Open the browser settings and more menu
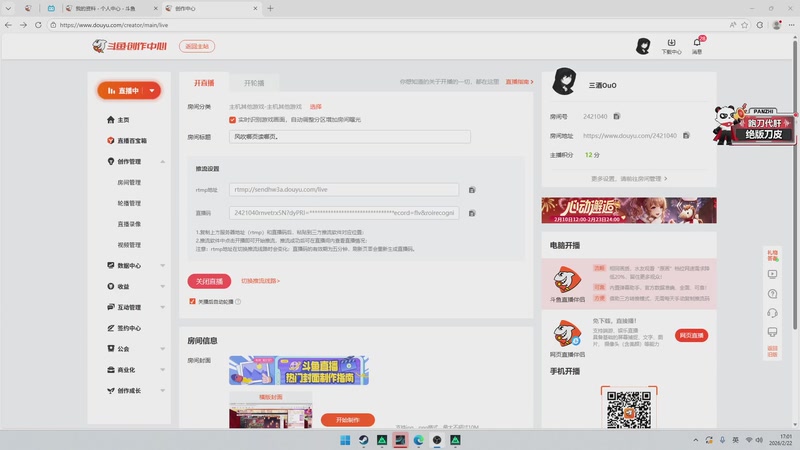 click(x=791, y=25)
